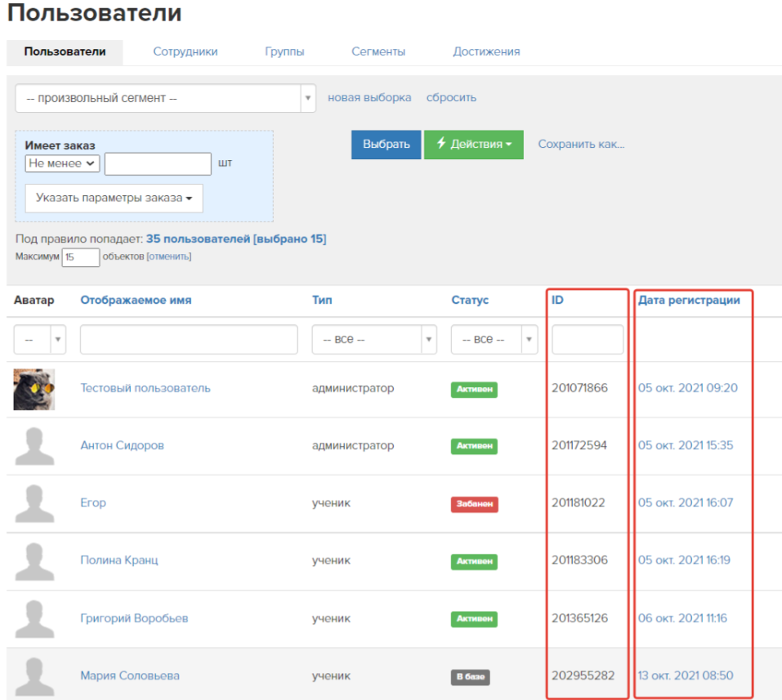The image size is (782, 700).
Task: Focus the display name filter field
Action: [189, 340]
